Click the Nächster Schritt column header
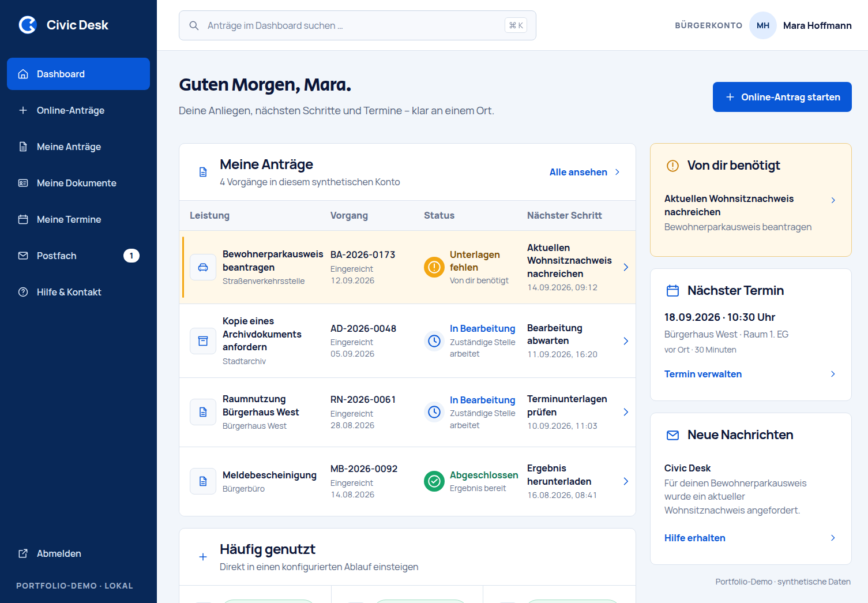Viewport: 868px width, 603px height. pos(565,215)
